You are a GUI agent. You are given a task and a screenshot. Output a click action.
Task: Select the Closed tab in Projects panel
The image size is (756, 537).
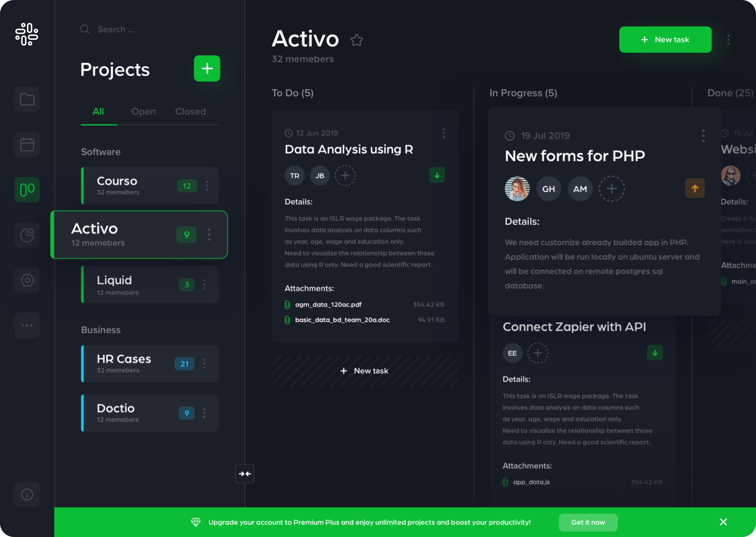click(191, 111)
